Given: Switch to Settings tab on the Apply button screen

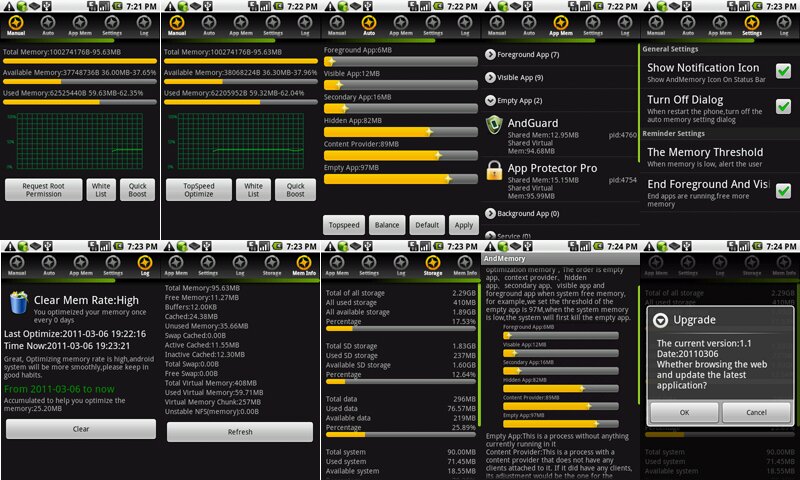Looking at the screenshot, I should (433, 26).
